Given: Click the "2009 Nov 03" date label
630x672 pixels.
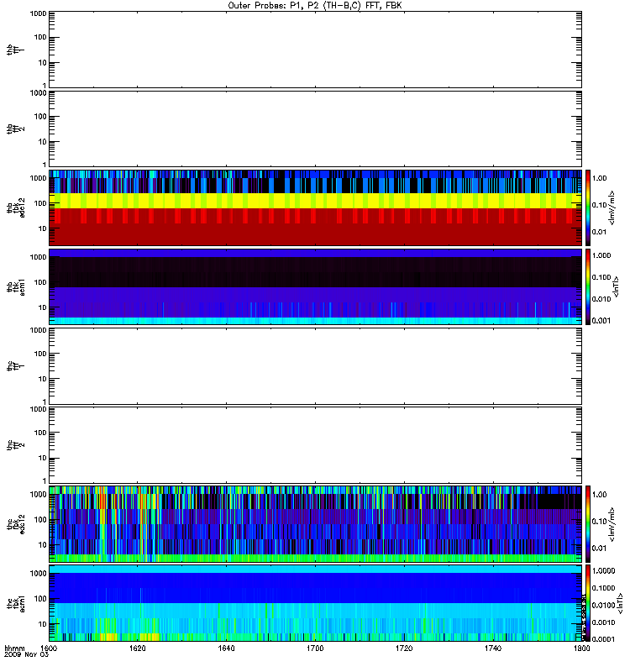Looking at the screenshot, I should point(27,655).
